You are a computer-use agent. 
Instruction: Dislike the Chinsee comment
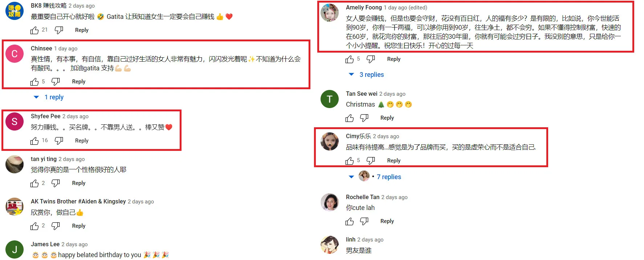(56, 82)
